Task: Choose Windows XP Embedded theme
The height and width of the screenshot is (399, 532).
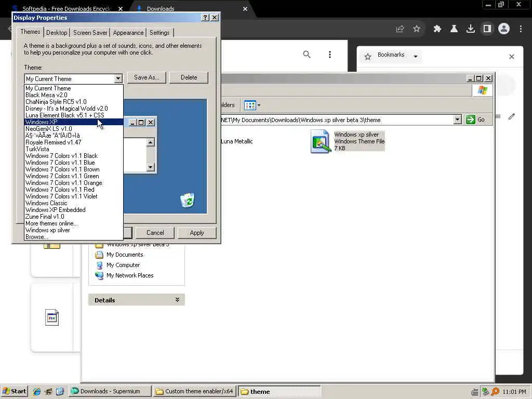Action: click(74, 210)
